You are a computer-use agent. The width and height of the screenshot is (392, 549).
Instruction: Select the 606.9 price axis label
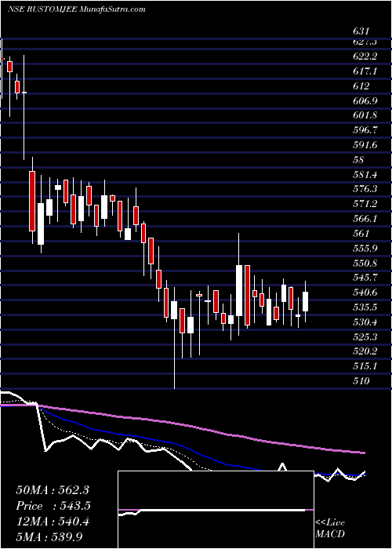pyautogui.click(x=365, y=101)
